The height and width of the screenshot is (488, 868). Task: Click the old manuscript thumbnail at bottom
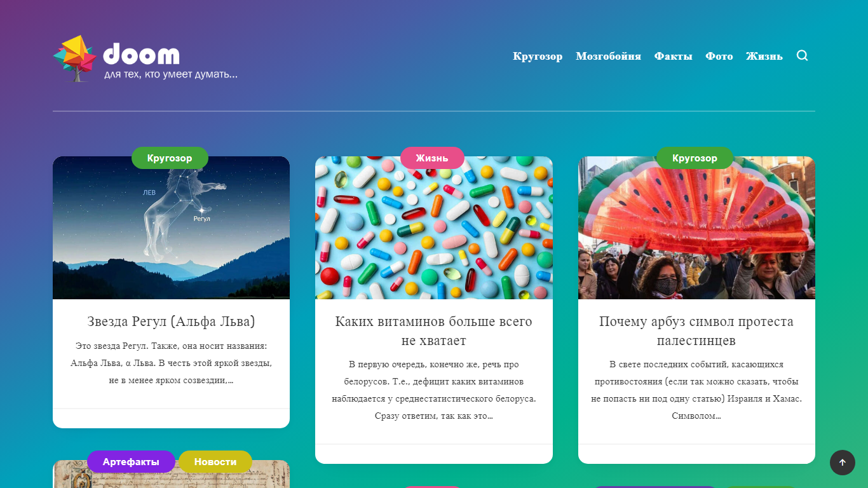(171, 474)
